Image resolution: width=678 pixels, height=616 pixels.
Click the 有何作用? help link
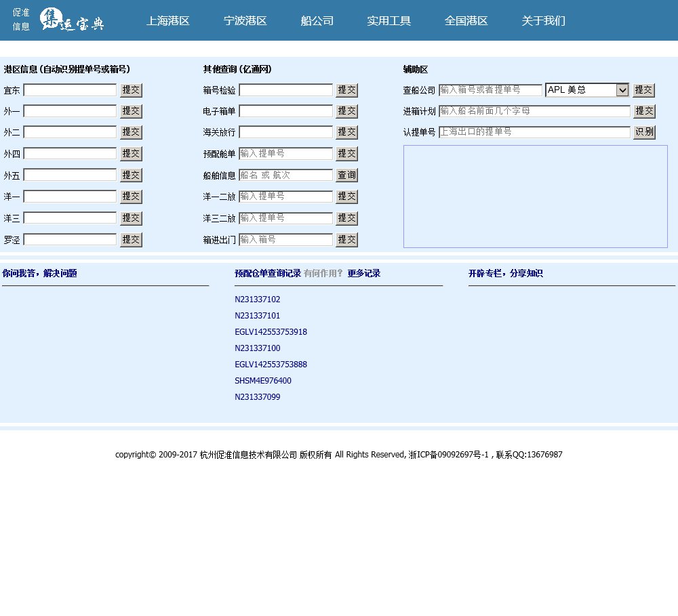(323, 274)
